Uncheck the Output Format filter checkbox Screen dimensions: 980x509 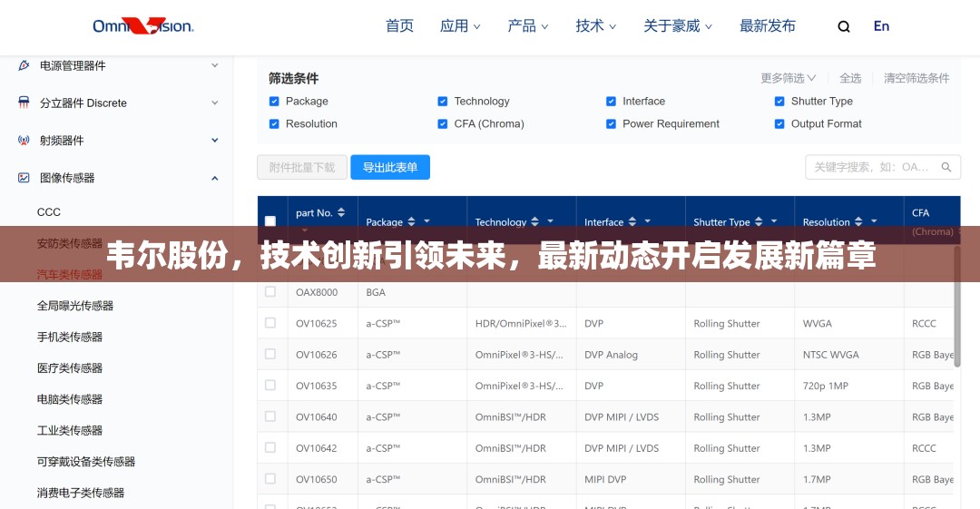779,123
